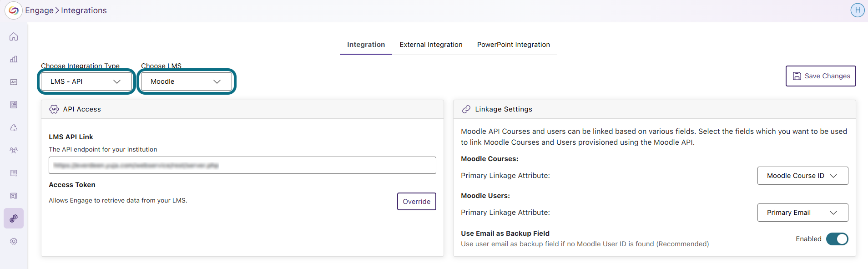Click into the LMS API Link field
This screenshot has width=868, height=269.
[x=242, y=165]
